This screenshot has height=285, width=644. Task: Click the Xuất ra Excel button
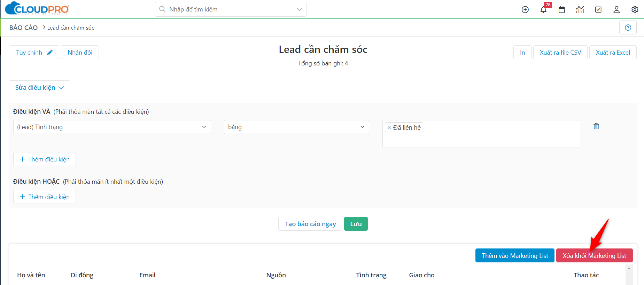click(613, 52)
